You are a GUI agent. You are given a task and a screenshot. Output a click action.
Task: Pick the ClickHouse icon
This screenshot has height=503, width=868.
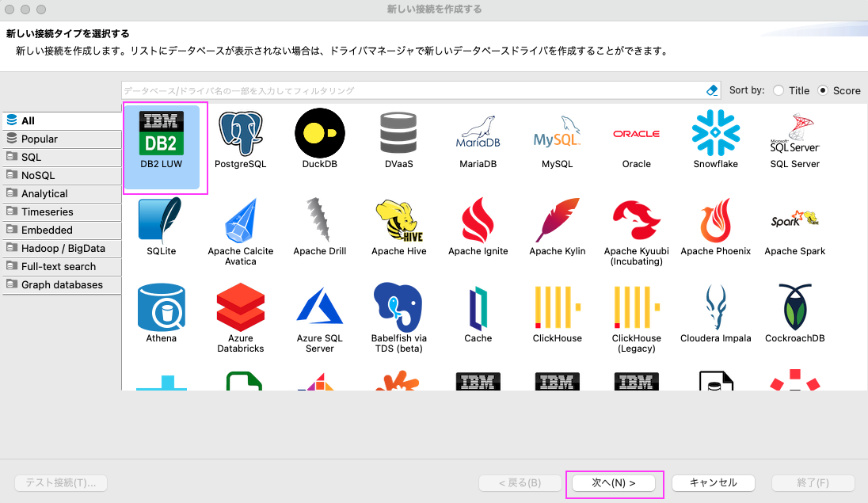point(557,307)
